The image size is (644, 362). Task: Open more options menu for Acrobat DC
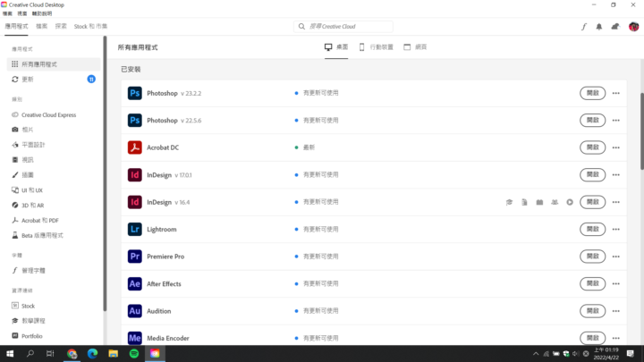(x=616, y=147)
